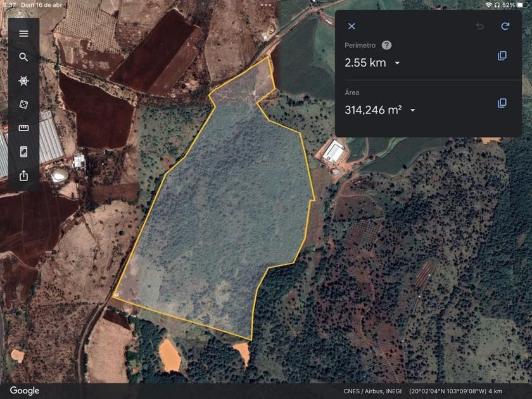The width and height of the screenshot is (532, 399).
Task: Copy the area value
Action: tap(502, 103)
